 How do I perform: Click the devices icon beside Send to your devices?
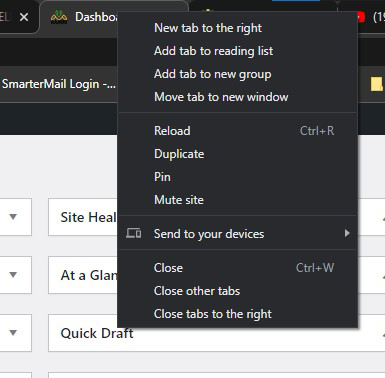(x=133, y=233)
